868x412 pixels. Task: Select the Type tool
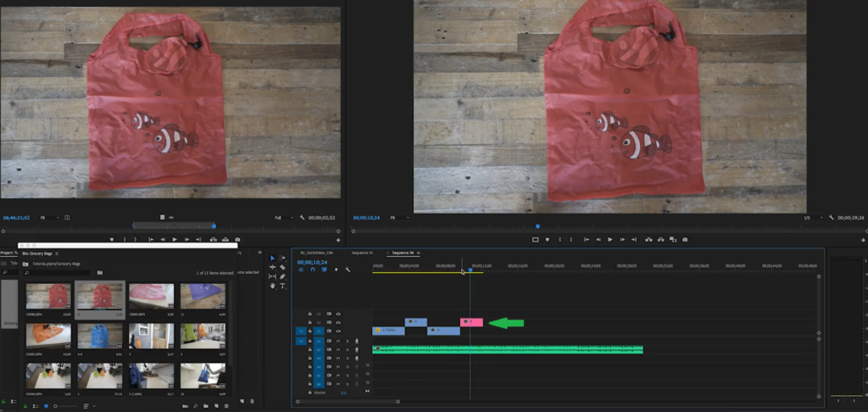tap(282, 286)
